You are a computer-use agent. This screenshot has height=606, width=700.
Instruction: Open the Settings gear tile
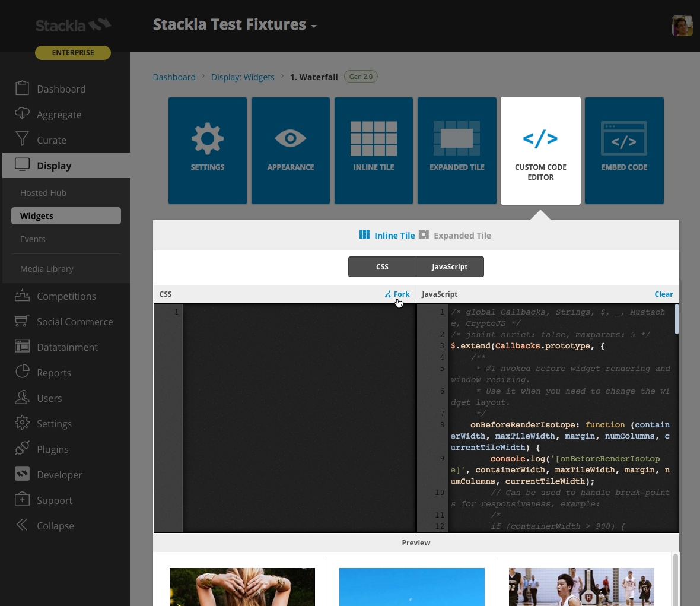[x=208, y=151]
